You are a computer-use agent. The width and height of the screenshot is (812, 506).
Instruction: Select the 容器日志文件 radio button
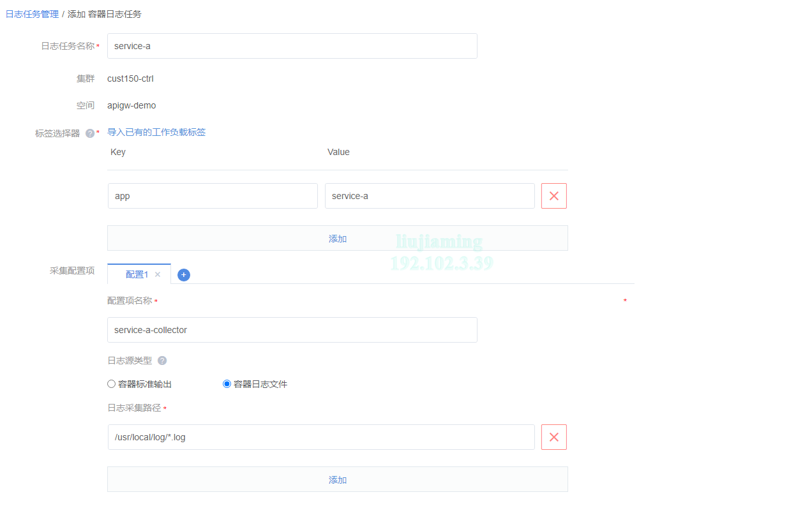(x=227, y=384)
